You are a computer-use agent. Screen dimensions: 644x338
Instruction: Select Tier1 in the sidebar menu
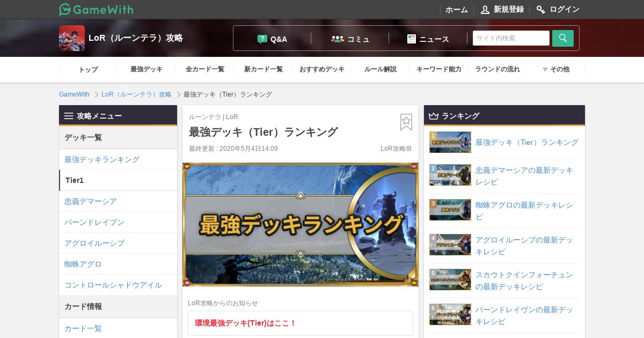[118, 180]
